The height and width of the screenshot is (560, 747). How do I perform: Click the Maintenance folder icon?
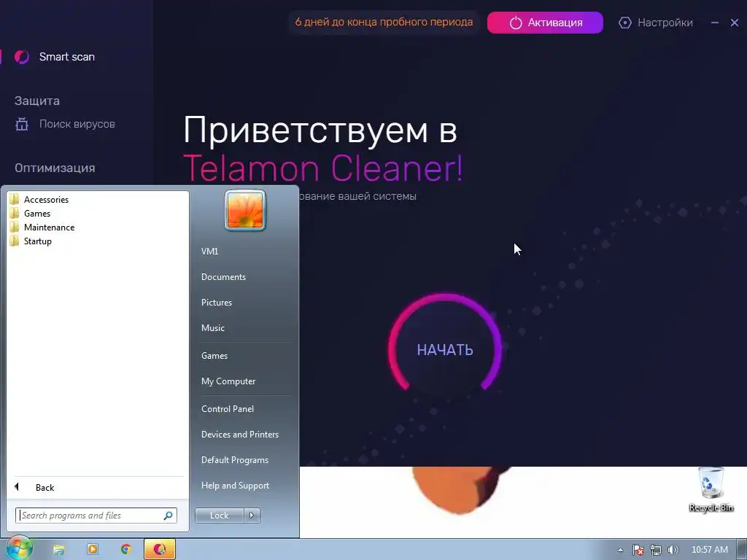pyautogui.click(x=15, y=227)
